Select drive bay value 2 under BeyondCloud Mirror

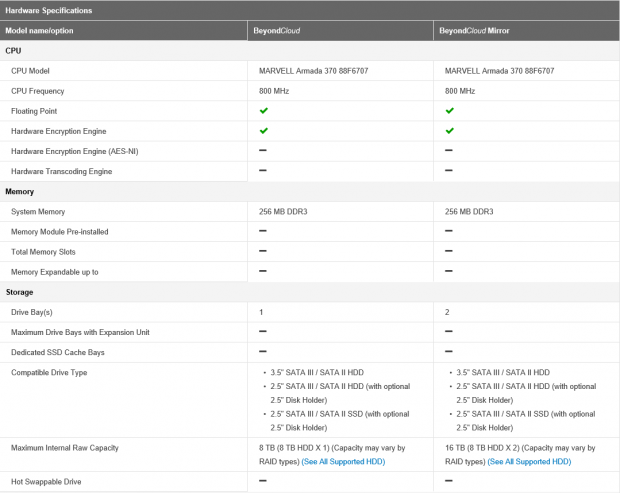447,312
